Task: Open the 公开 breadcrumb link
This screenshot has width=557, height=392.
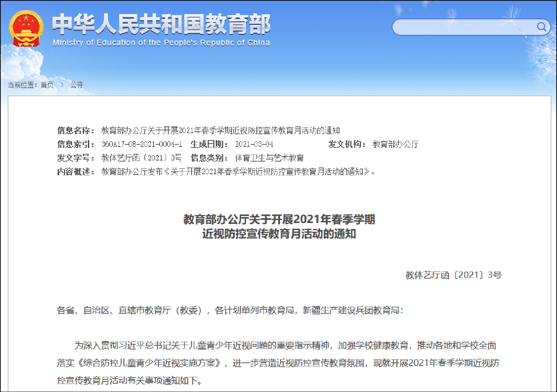Action: [x=77, y=85]
